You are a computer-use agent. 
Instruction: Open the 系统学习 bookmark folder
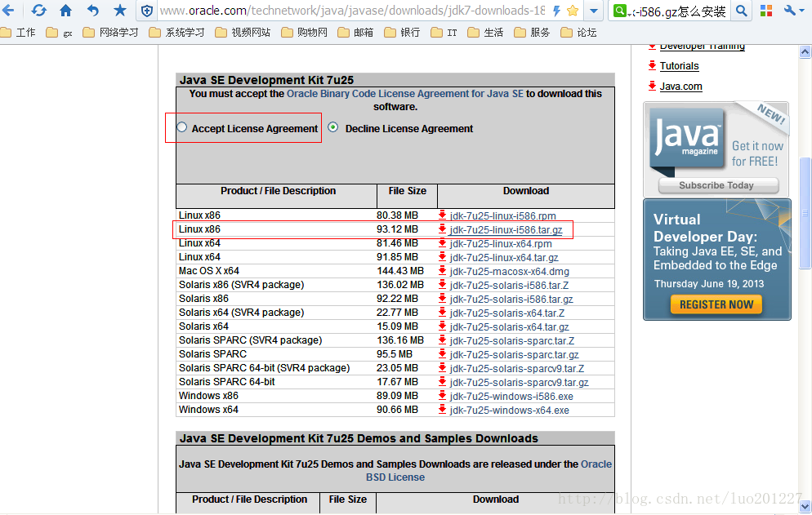(176, 33)
